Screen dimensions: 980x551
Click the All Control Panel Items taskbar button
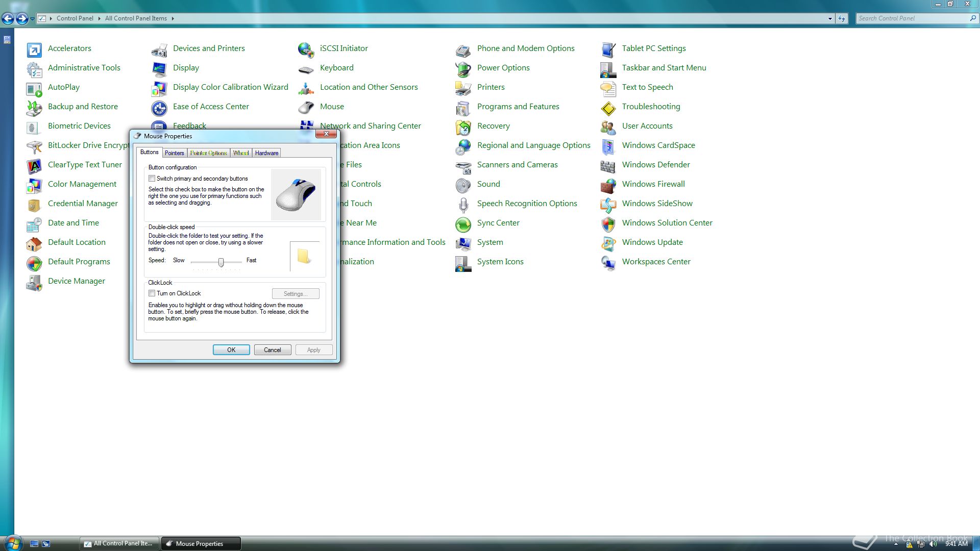click(x=119, y=544)
